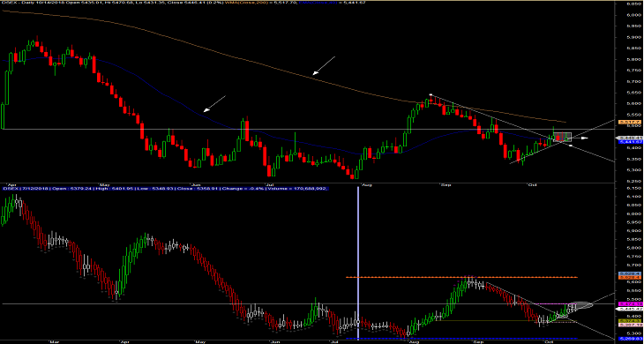Click the olive-colored price label on the lower axis
644x344 pixels.
point(630,320)
